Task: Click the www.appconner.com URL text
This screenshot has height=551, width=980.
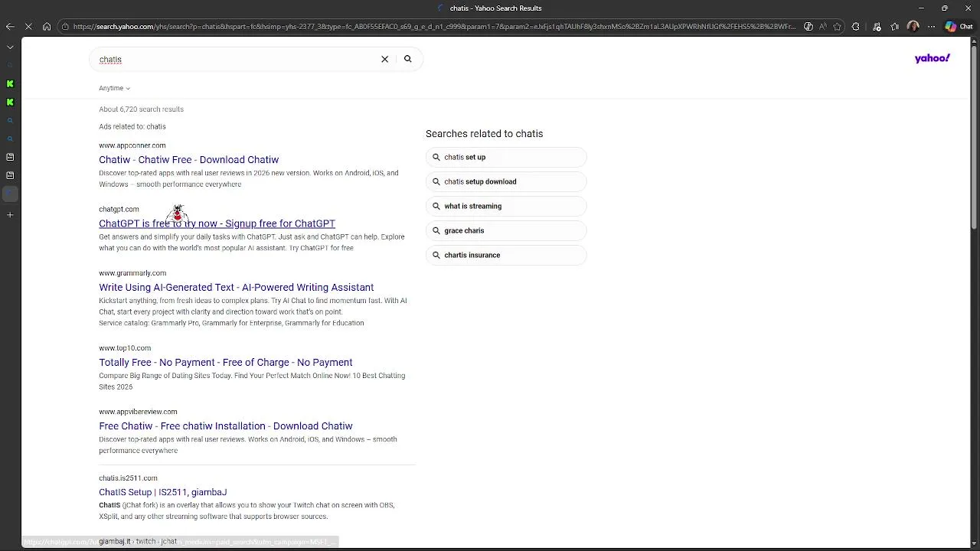Action: [x=132, y=145]
